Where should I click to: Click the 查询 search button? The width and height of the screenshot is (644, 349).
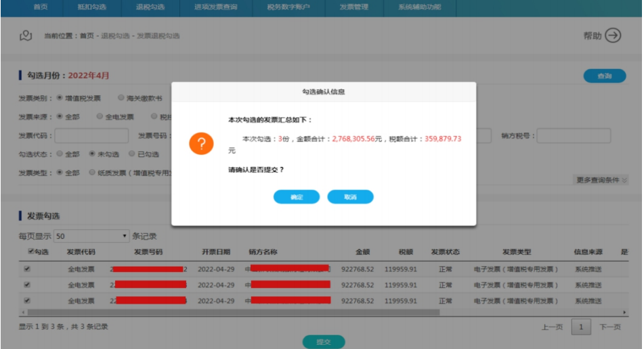point(605,76)
